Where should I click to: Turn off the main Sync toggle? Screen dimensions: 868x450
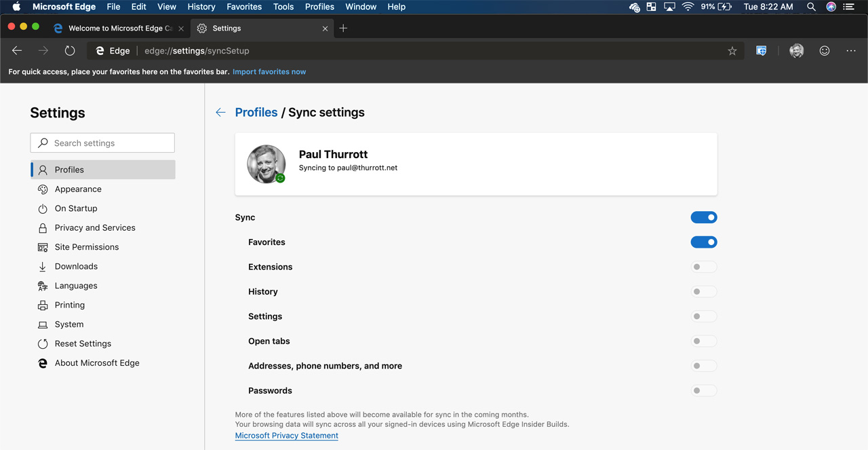703,217
